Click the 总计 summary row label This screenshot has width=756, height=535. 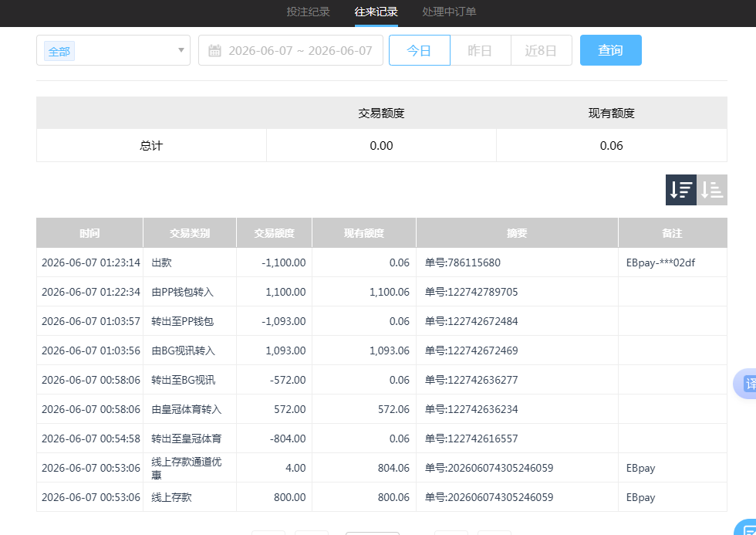(151, 145)
